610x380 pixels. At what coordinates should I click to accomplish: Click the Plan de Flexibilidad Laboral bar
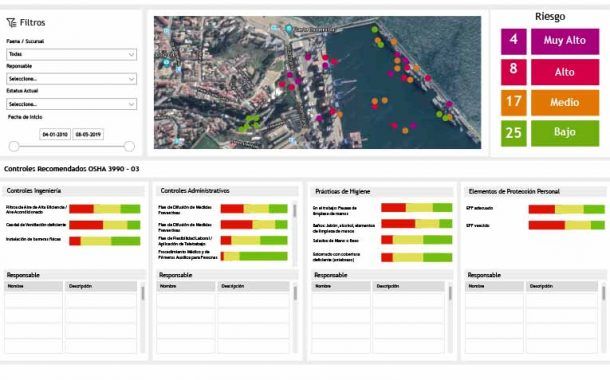[x=254, y=240]
